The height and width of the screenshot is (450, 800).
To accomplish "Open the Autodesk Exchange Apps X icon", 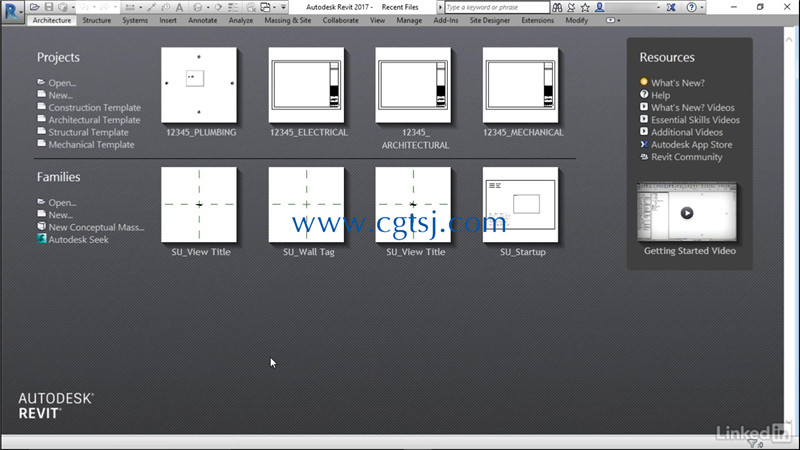I will point(671,7).
